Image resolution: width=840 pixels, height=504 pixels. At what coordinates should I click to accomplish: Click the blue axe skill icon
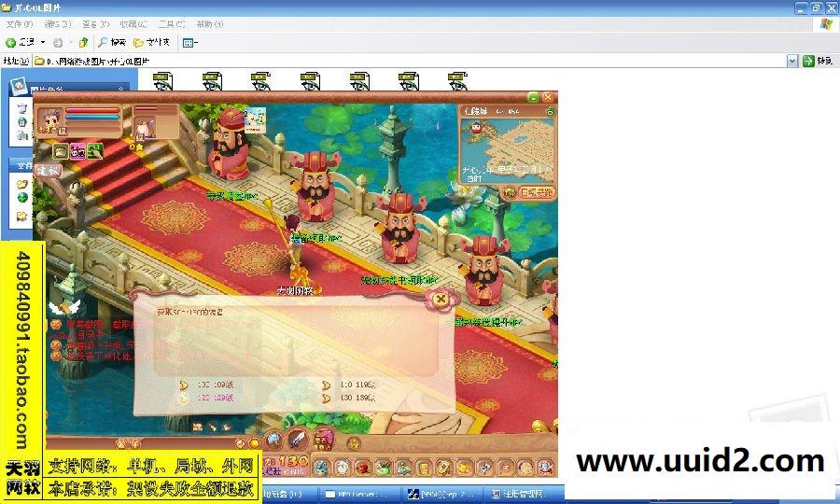click(273, 441)
